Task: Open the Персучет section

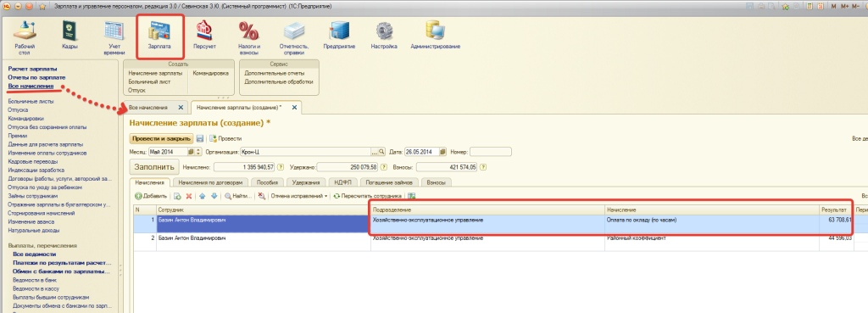Action: click(204, 35)
